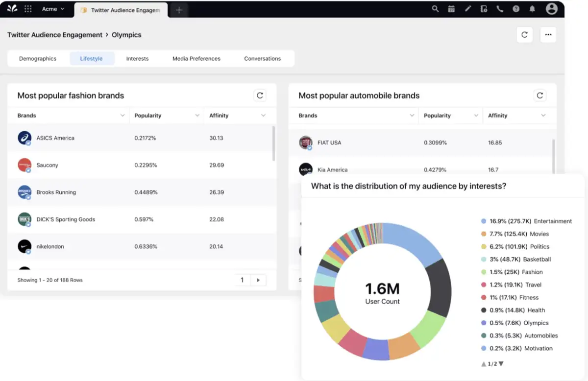Click the Sprout Social logo
588x381 pixels.
click(x=11, y=8)
